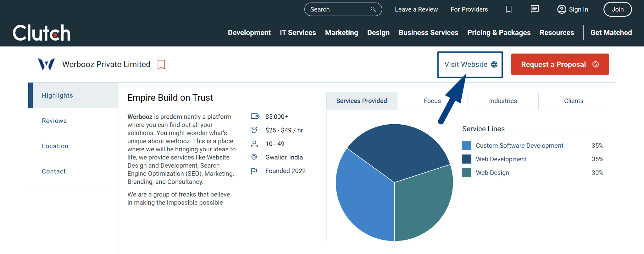Screen dimensions: 644x254
Task: Click Gwalior, India location text
Action: pos(284,157)
